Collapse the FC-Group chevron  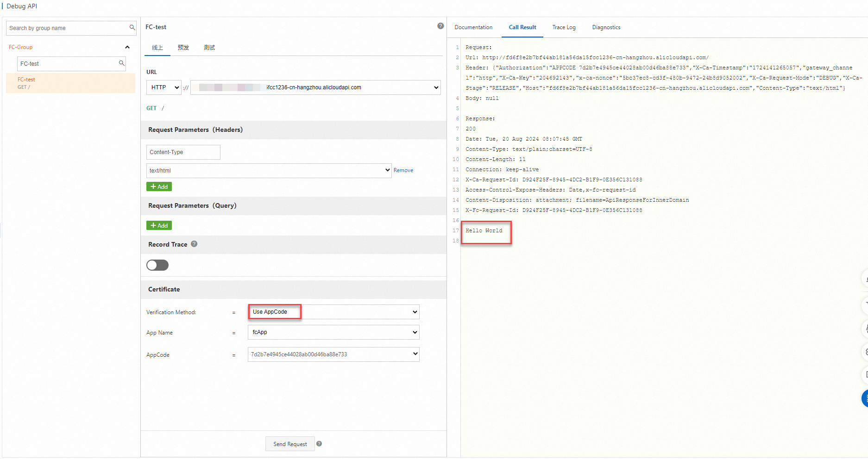point(127,47)
